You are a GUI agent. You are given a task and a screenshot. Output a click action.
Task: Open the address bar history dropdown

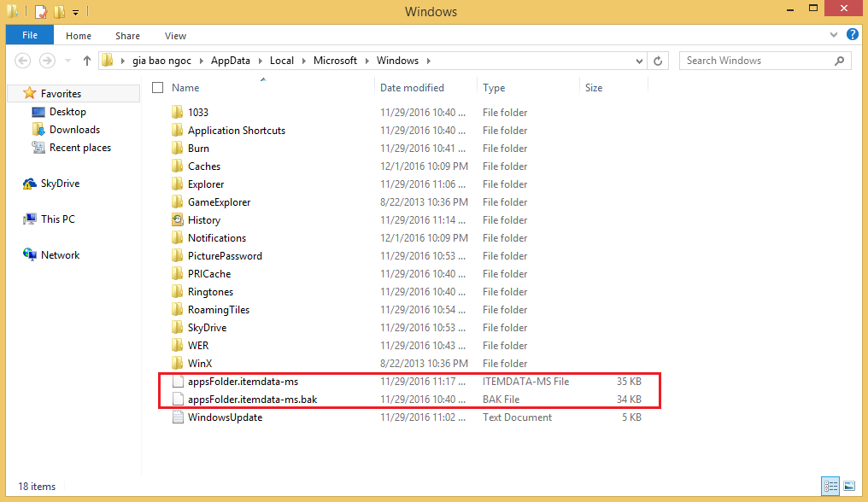[638, 61]
